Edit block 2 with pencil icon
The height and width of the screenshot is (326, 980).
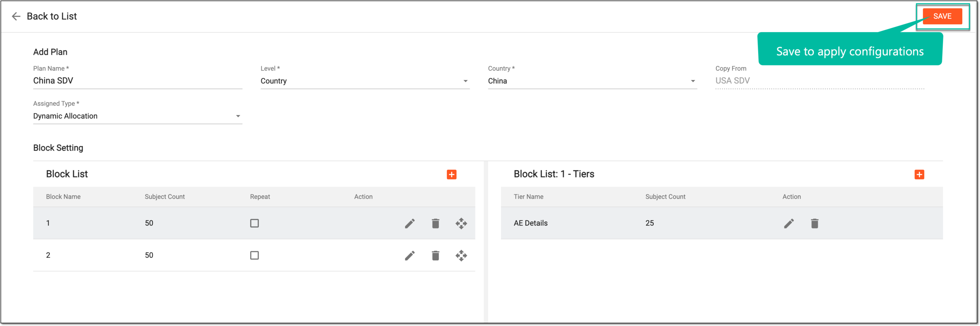click(410, 255)
